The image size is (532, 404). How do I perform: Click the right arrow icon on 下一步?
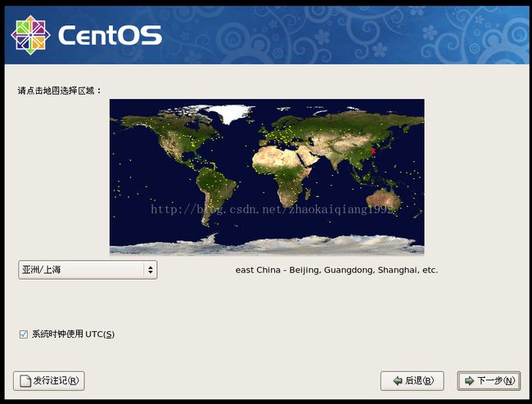coord(469,381)
